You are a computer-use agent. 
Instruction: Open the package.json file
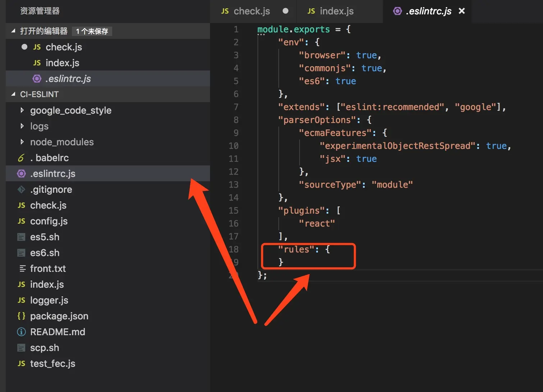108,316
